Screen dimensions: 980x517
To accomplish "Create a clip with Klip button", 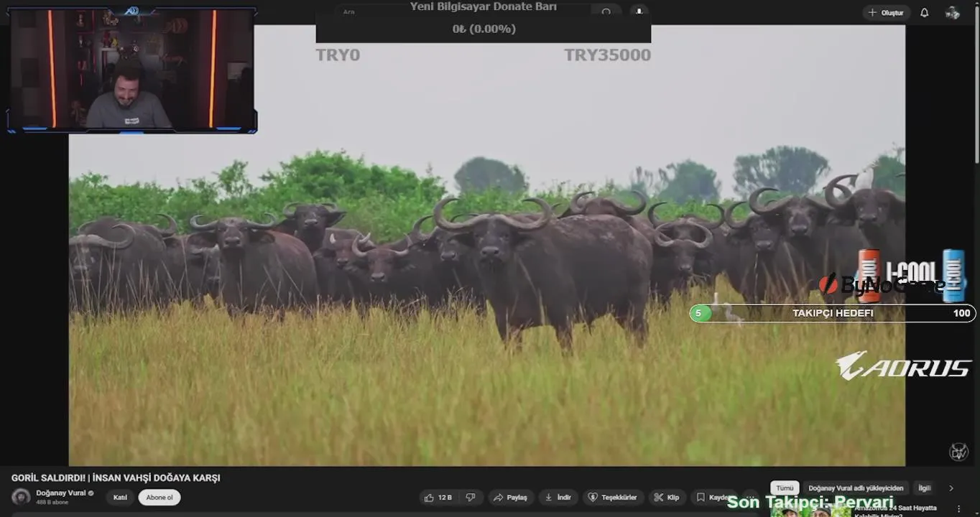I will (x=667, y=498).
